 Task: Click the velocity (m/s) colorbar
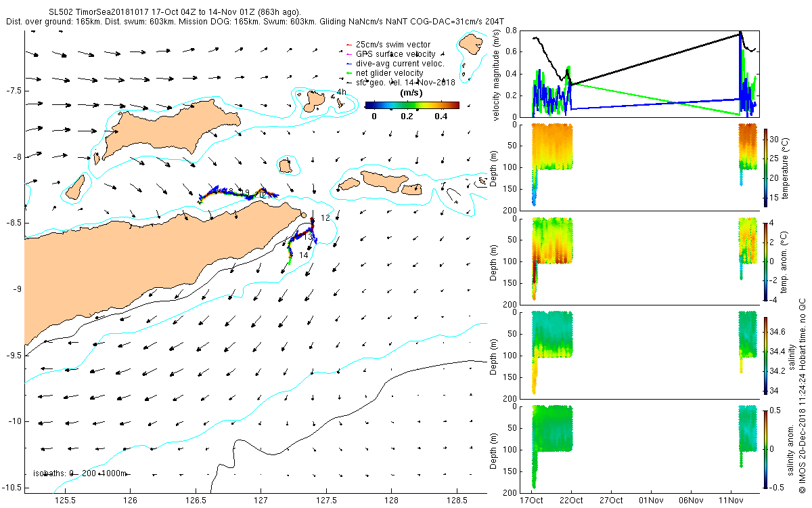(x=412, y=105)
